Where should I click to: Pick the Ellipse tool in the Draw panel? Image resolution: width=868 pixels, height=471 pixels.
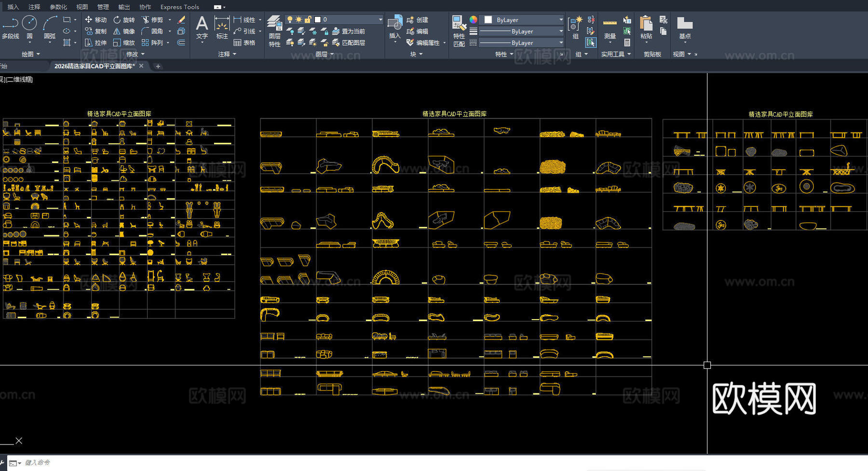pos(67,31)
